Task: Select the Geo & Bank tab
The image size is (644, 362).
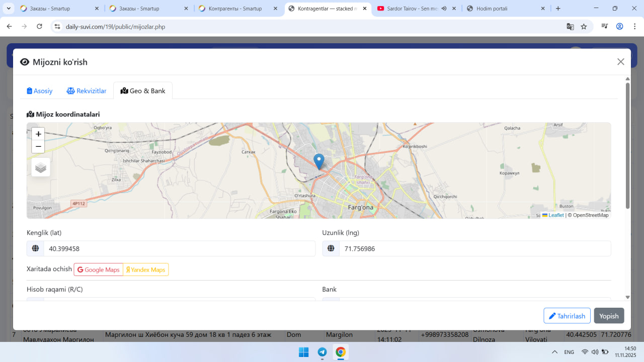Action: (x=143, y=91)
